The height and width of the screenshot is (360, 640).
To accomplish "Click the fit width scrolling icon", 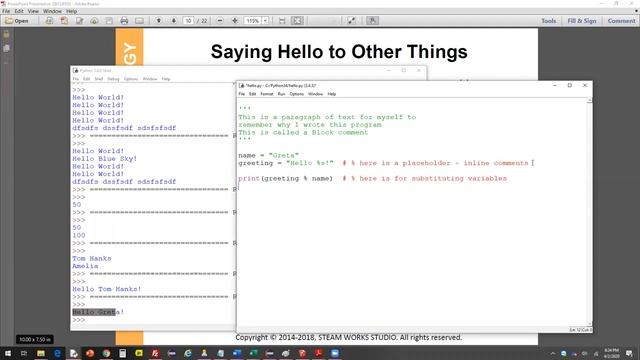I will click(x=282, y=21).
